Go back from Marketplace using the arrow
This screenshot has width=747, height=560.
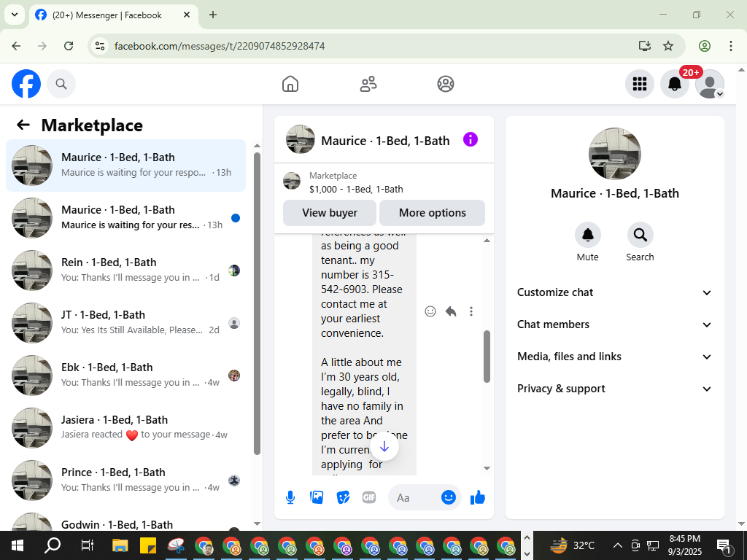[23, 125]
